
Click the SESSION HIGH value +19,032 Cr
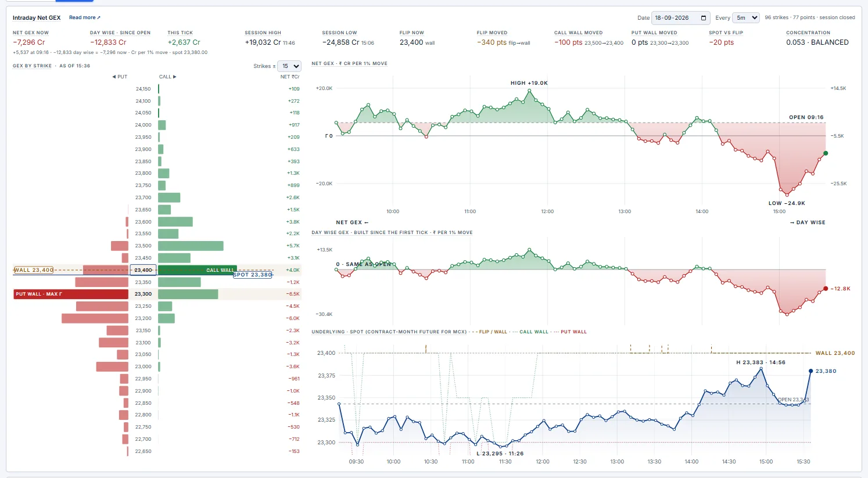(263, 42)
